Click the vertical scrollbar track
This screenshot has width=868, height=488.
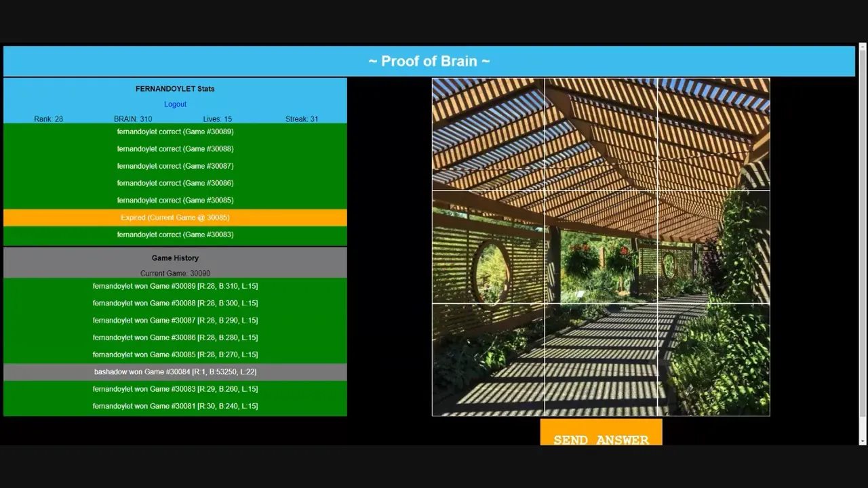pyautogui.click(x=863, y=244)
